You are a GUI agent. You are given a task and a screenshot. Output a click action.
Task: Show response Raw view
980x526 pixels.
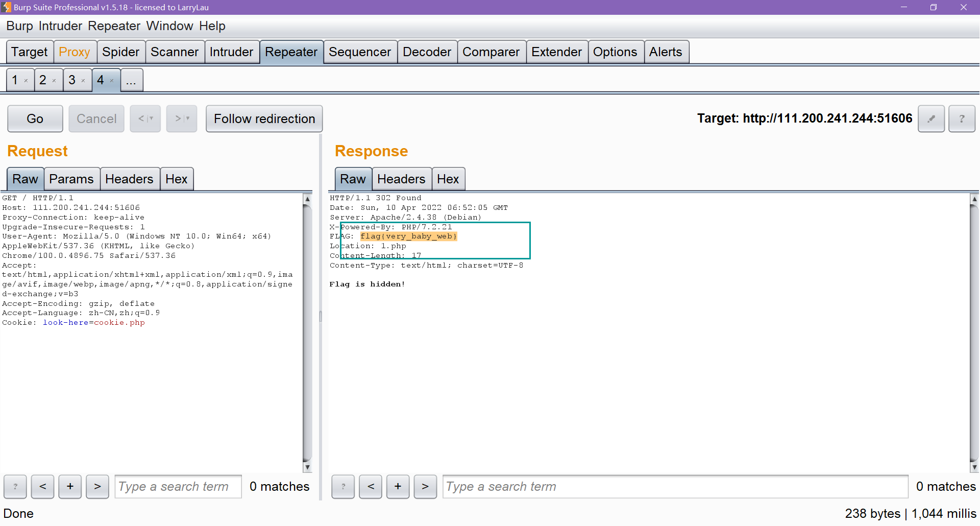coord(353,179)
